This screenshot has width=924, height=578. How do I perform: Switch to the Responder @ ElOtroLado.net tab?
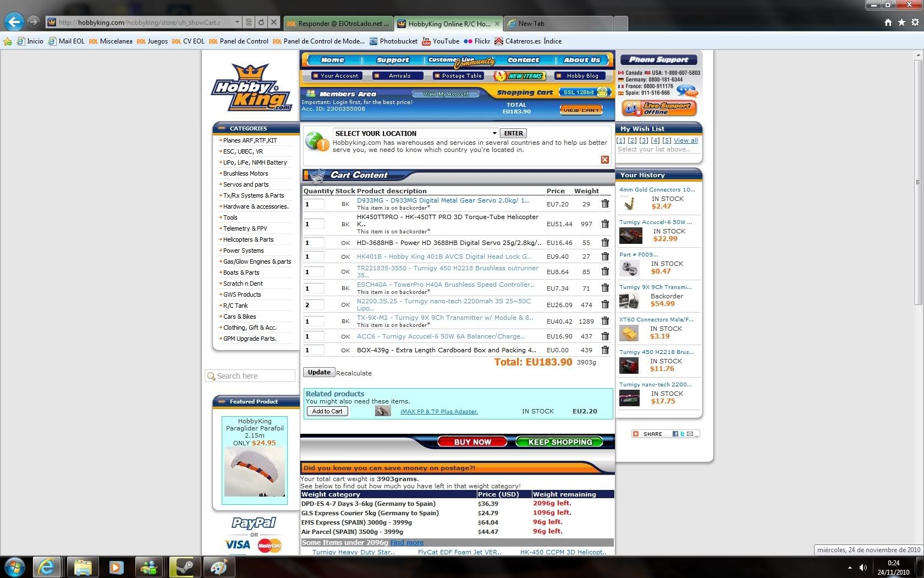click(338, 24)
